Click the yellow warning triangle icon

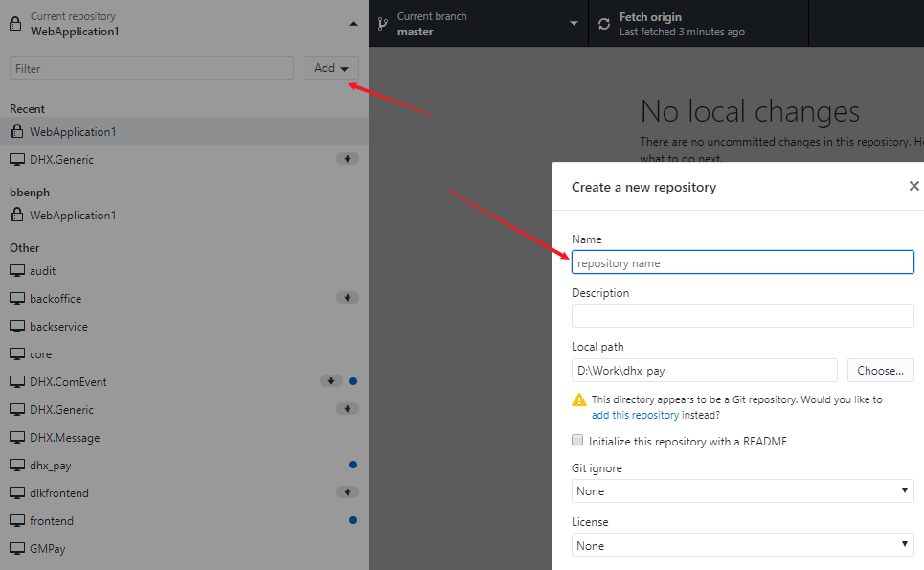(579, 399)
